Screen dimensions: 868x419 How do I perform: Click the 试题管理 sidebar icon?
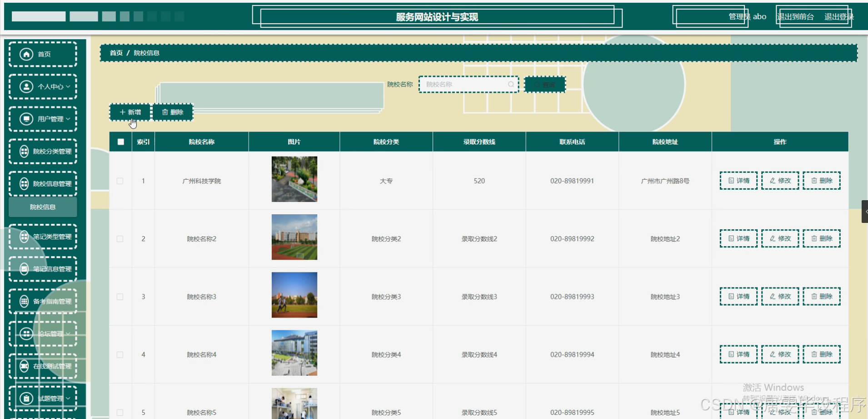(x=26, y=398)
